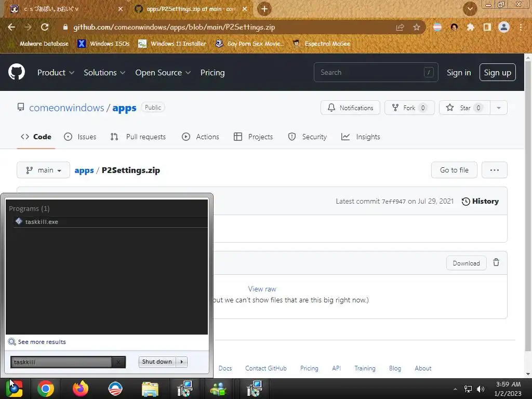Open more file options ellipsis button
Viewport: 532px width, 399px height.
coord(495,170)
